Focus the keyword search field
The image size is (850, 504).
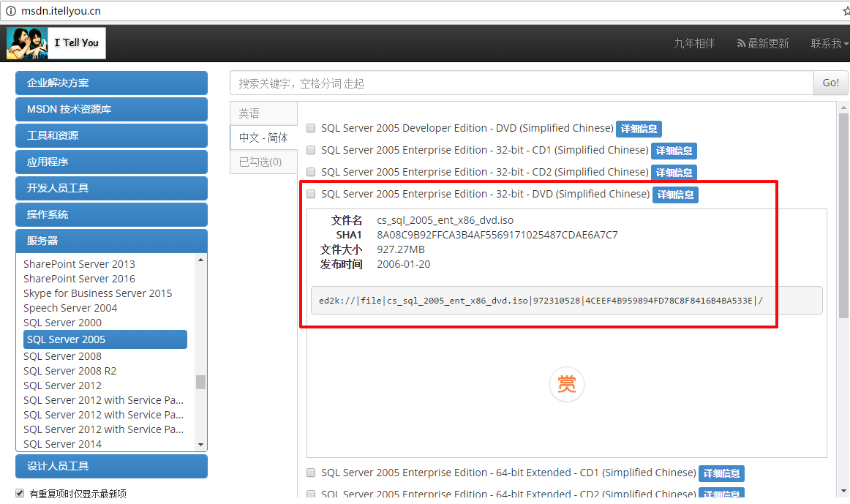pyautogui.click(x=522, y=83)
